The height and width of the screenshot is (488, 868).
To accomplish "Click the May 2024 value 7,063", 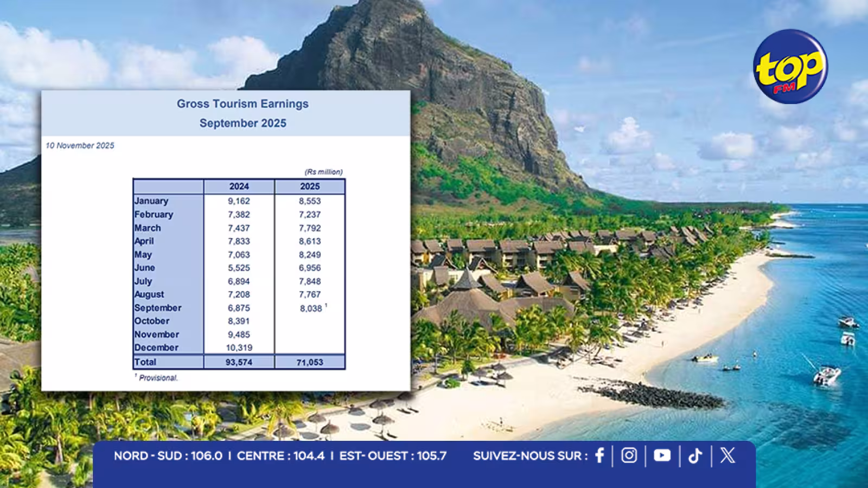I will (239, 254).
